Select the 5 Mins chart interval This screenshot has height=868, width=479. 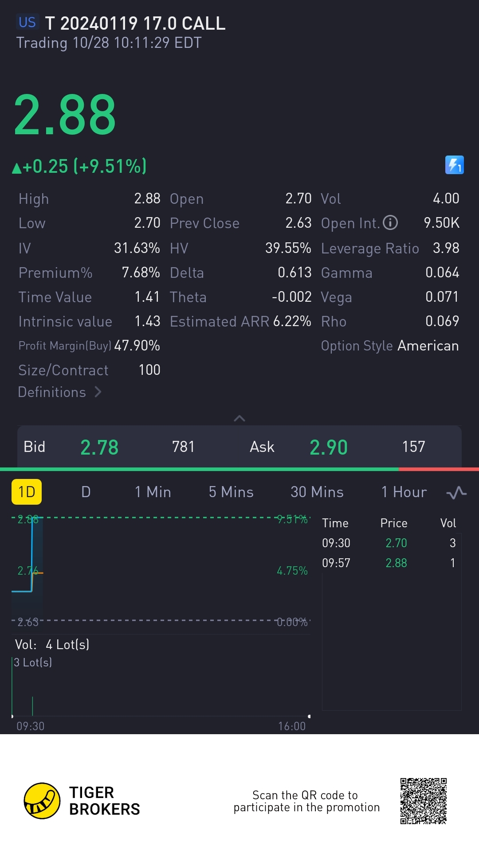pos(231,492)
